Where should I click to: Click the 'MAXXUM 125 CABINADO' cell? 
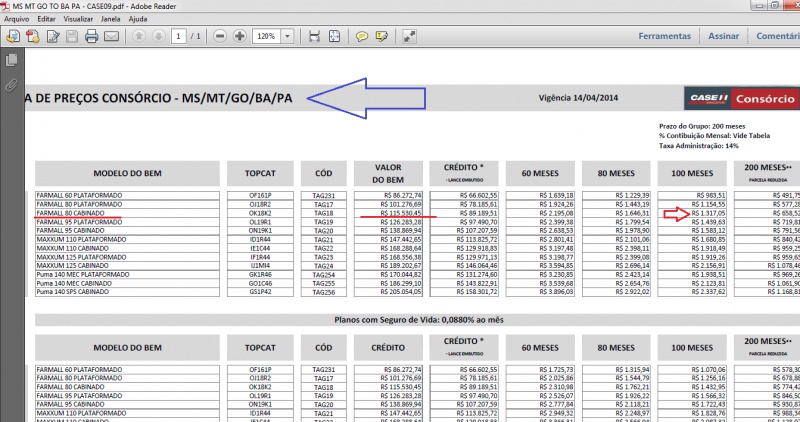coord(128,266)
